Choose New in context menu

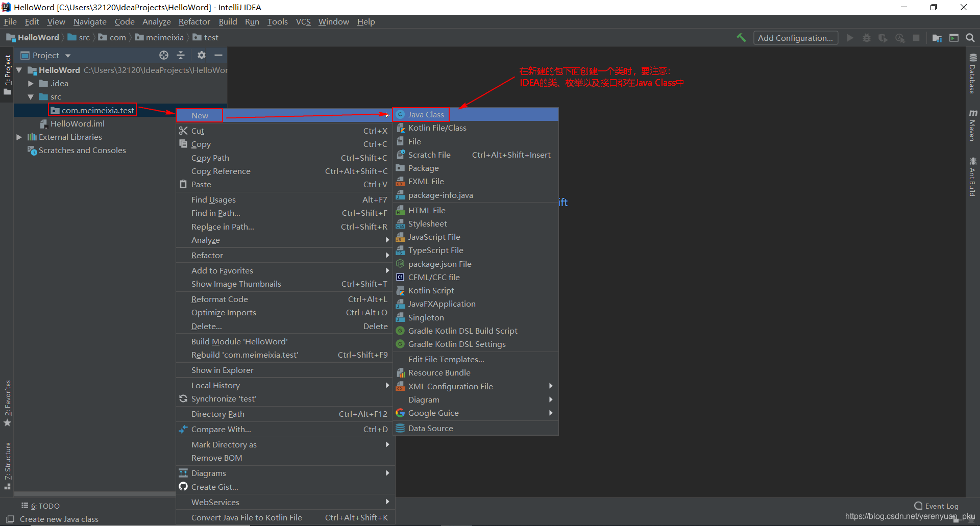[x=285, y=115]
